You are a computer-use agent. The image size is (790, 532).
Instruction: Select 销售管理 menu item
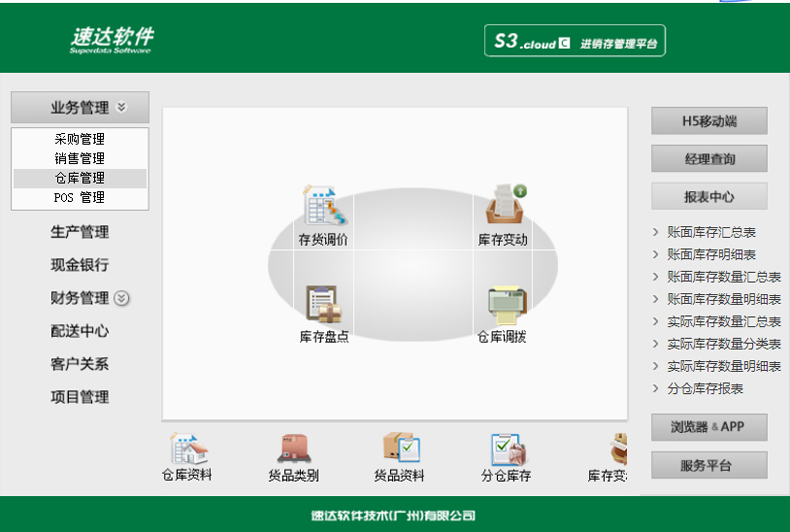[x=80, y=159]
